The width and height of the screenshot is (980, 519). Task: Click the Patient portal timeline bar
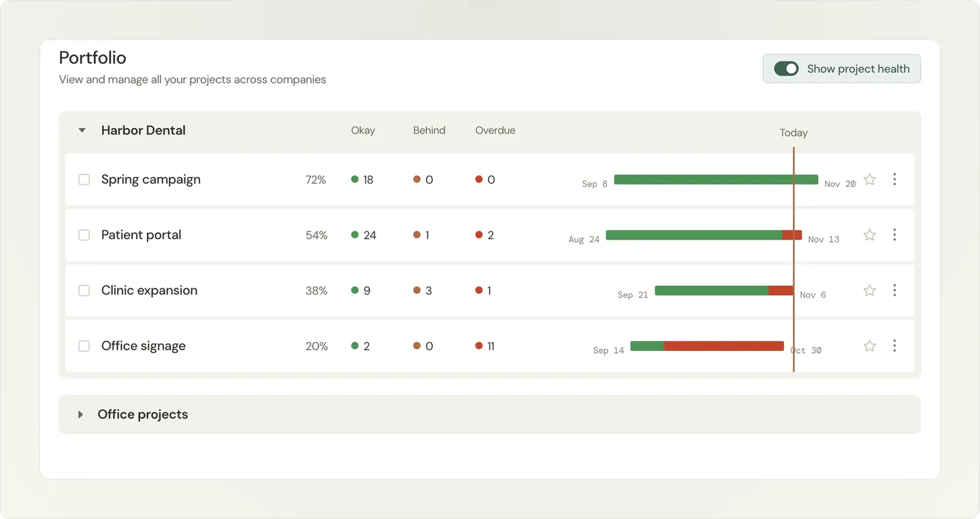click(704, 235)
